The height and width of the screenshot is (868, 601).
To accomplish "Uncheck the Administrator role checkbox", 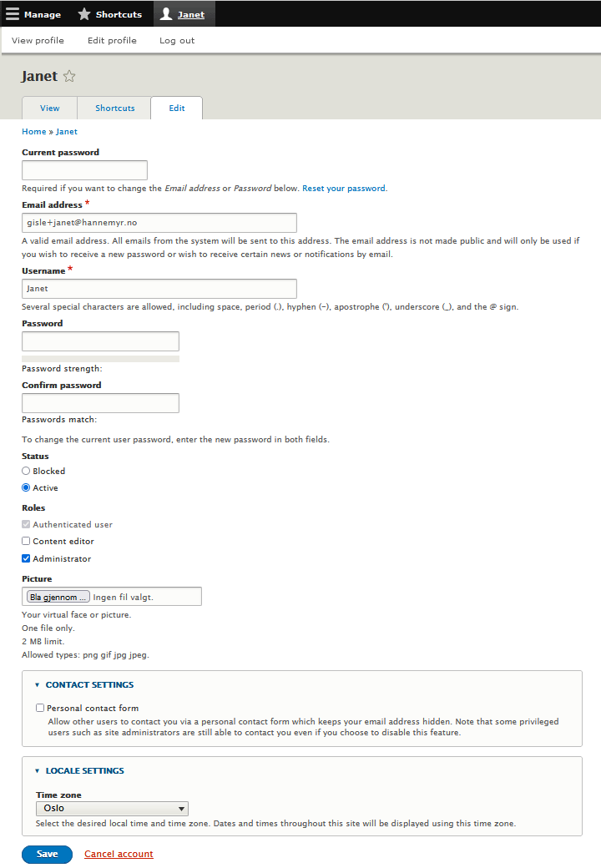I will (26, 558).
